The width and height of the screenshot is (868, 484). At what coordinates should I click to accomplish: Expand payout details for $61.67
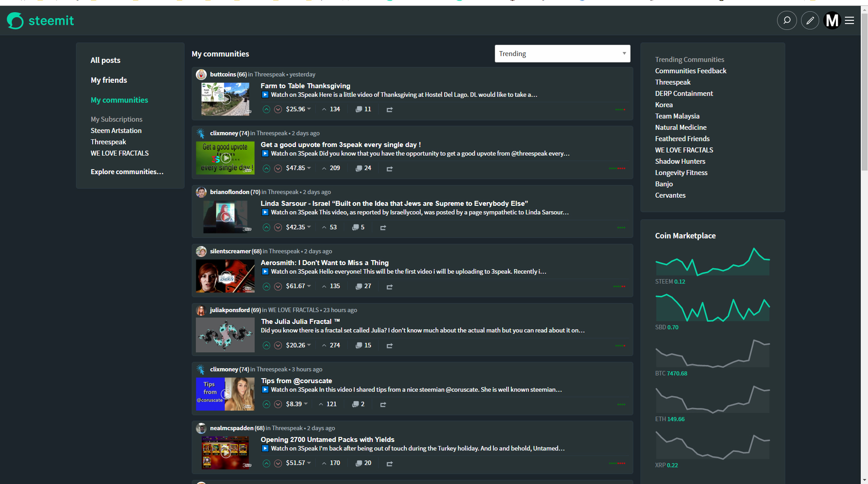tap(298, 286)
